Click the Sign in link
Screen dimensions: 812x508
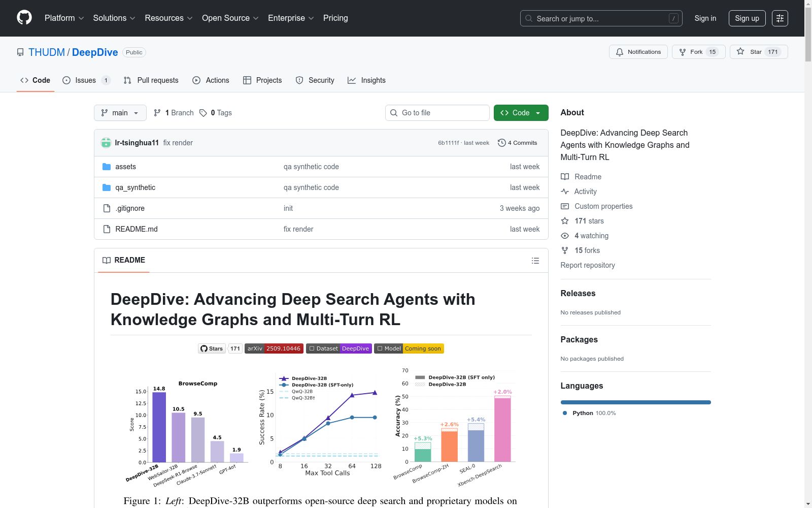tap(705, 18)
